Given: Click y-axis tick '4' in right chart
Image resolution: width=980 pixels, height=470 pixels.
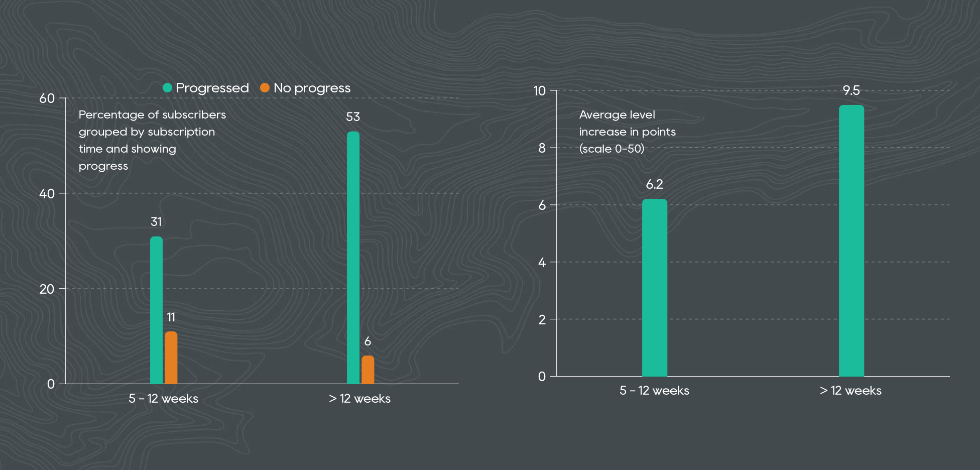Looking at the screenshot, I should point(542,263).
